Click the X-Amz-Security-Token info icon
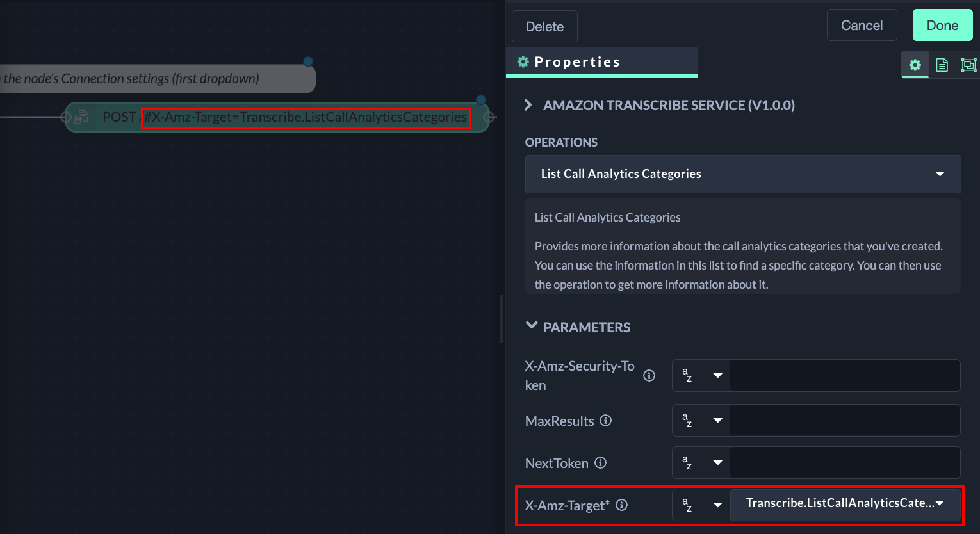This screenshot has height=534, width=980. [x=649, y=376]
